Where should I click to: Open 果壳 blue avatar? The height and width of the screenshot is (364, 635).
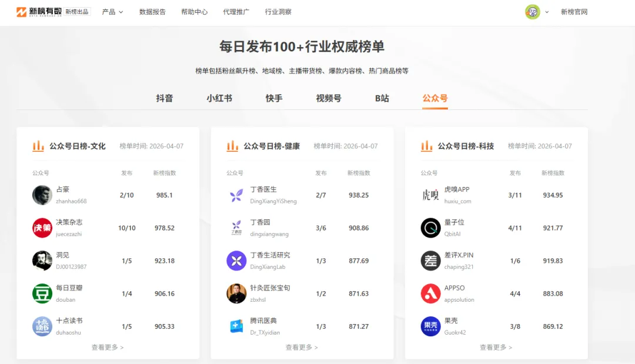pos(430,326)
